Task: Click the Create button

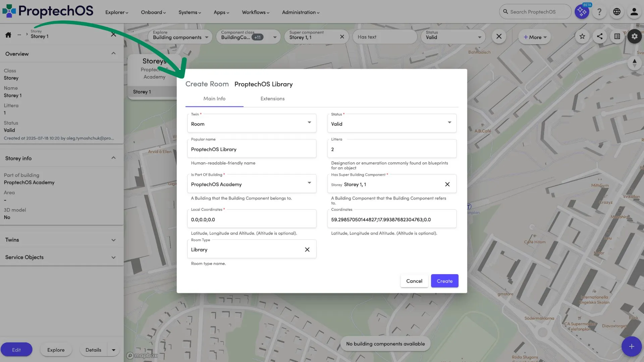Action: coord(444,281)
